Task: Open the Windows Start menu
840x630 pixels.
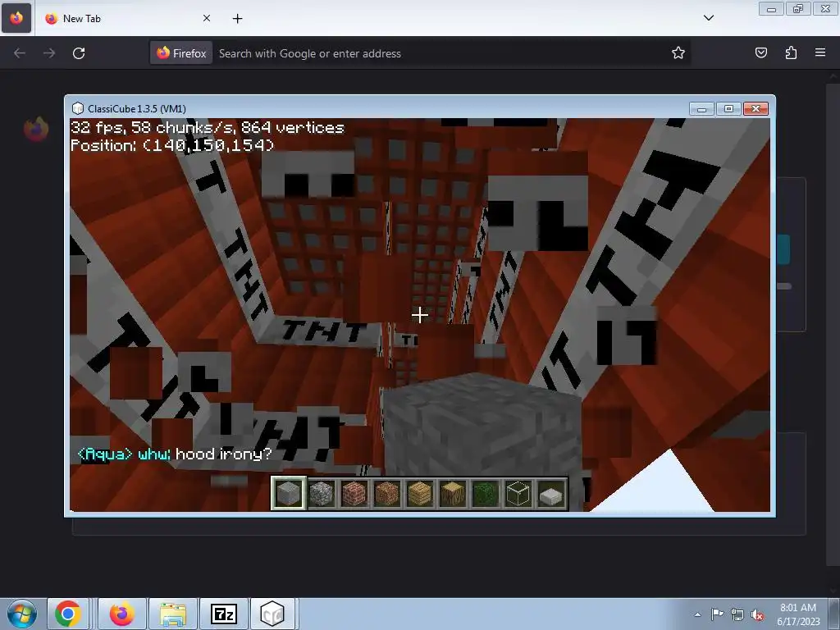Action: (22, 614)
